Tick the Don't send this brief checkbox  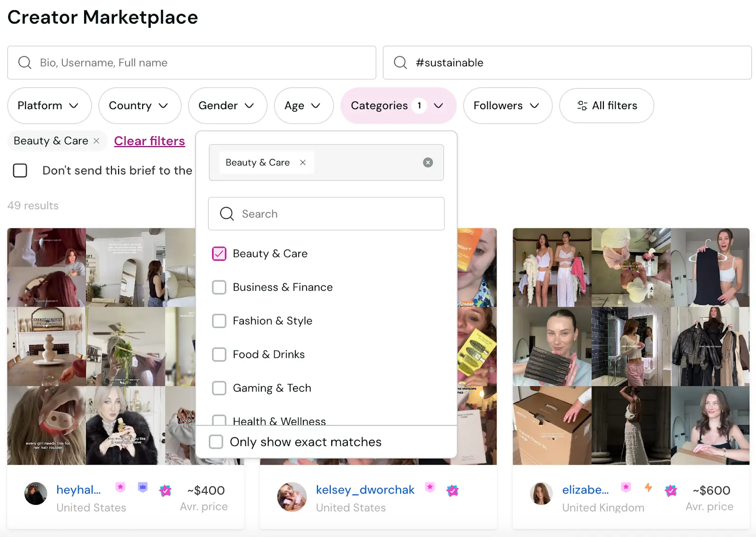click(20, 171)
